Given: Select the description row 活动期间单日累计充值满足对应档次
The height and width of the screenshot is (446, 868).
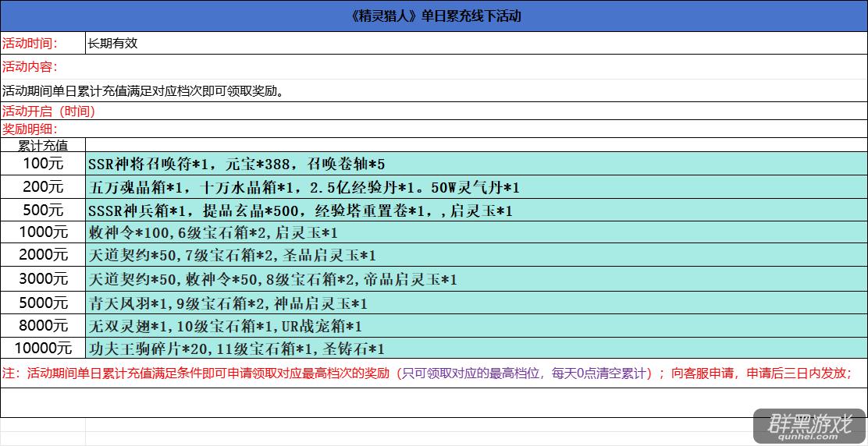Looking at the screenshot, I should 434,90.
